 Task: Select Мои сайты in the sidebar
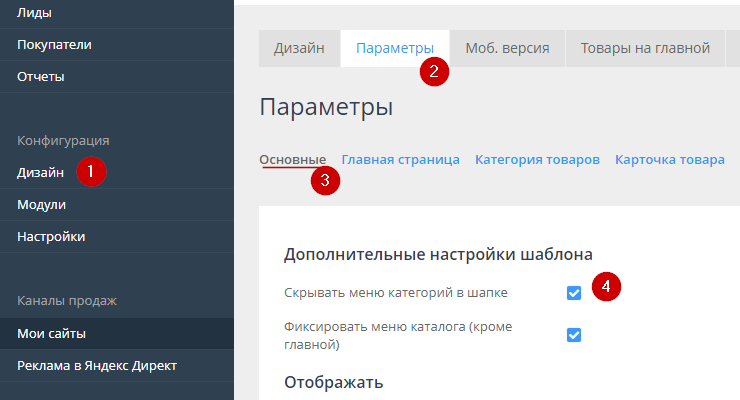pyautogui.click(x=51, y=333)
